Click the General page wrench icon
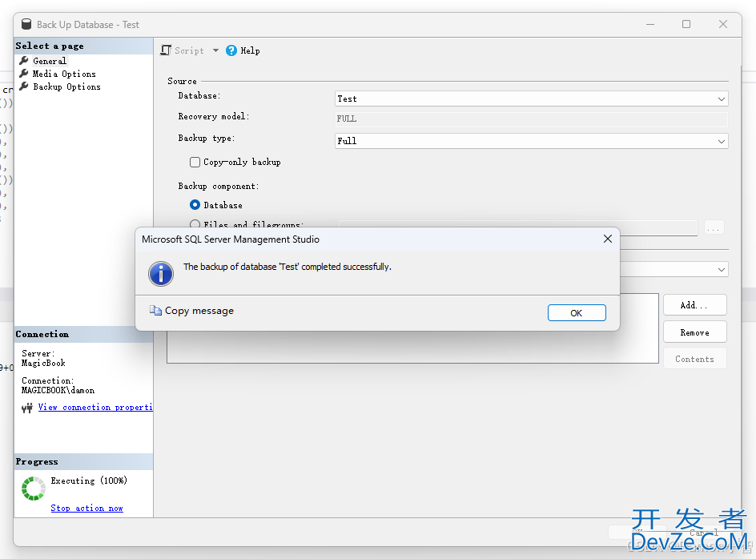Viewport: 756px width, 559px height. coord(24,60)
